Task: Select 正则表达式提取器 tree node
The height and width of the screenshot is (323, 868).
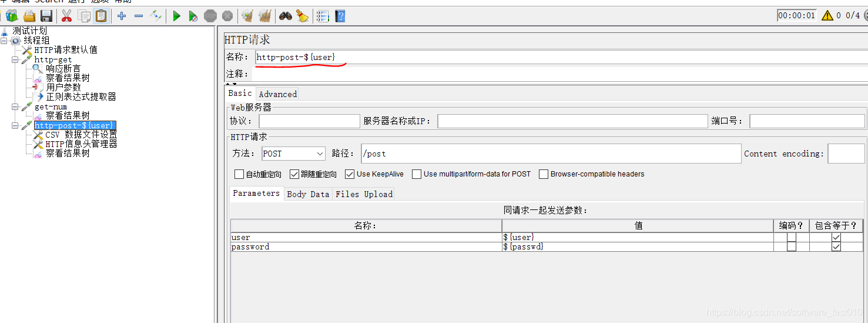Action: pos(81,96)
